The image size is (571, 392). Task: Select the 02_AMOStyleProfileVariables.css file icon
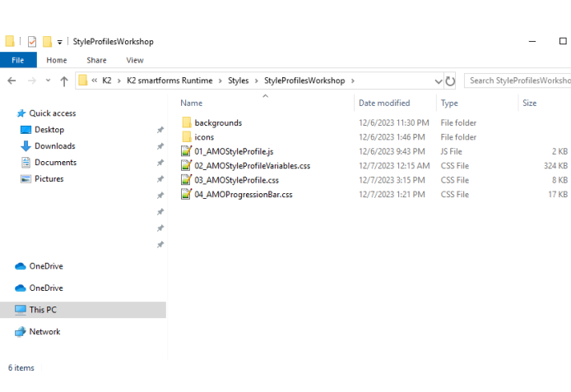[187, 165]
